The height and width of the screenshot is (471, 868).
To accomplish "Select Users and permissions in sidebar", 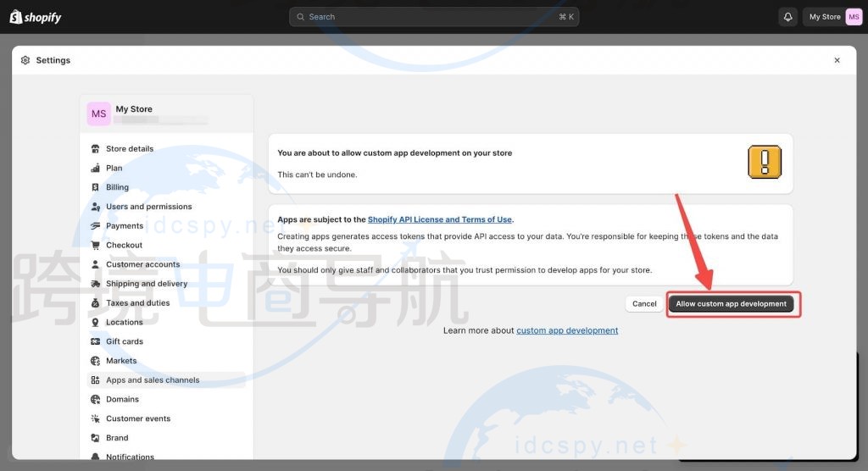I will click(x=148, y=207).
